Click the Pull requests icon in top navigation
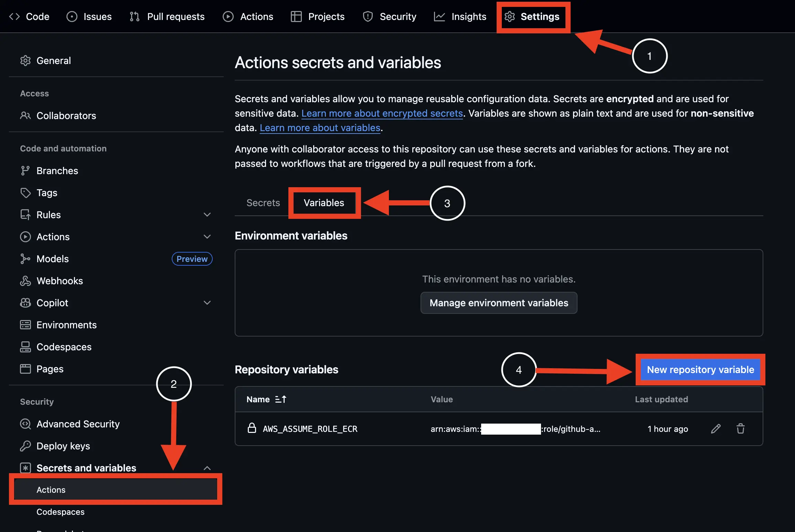Image resolution: width=795 pixels, height=532 pixels. coord(134,16)
